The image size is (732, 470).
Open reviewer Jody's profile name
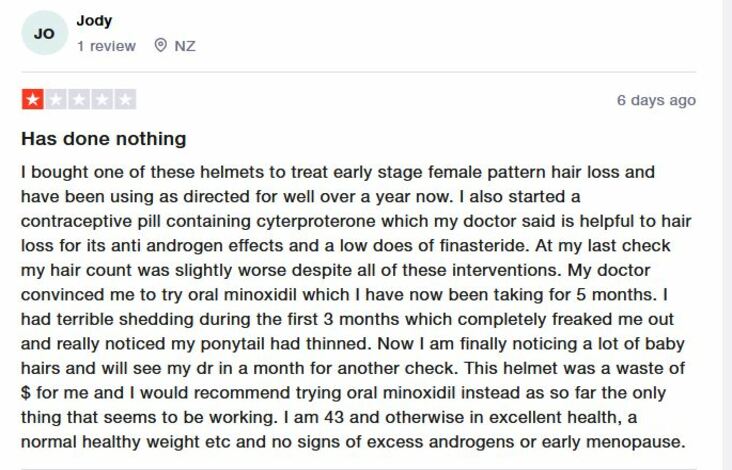coord(94,20)
